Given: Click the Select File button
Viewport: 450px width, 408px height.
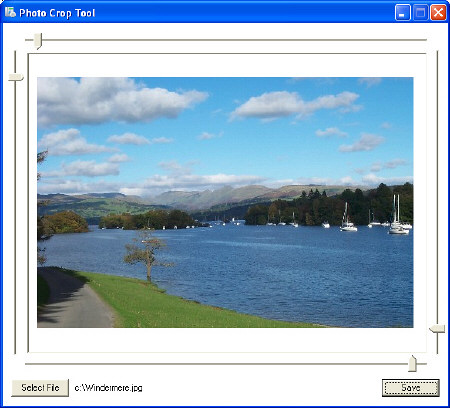Looking at the screenshot, I should 40,388.
